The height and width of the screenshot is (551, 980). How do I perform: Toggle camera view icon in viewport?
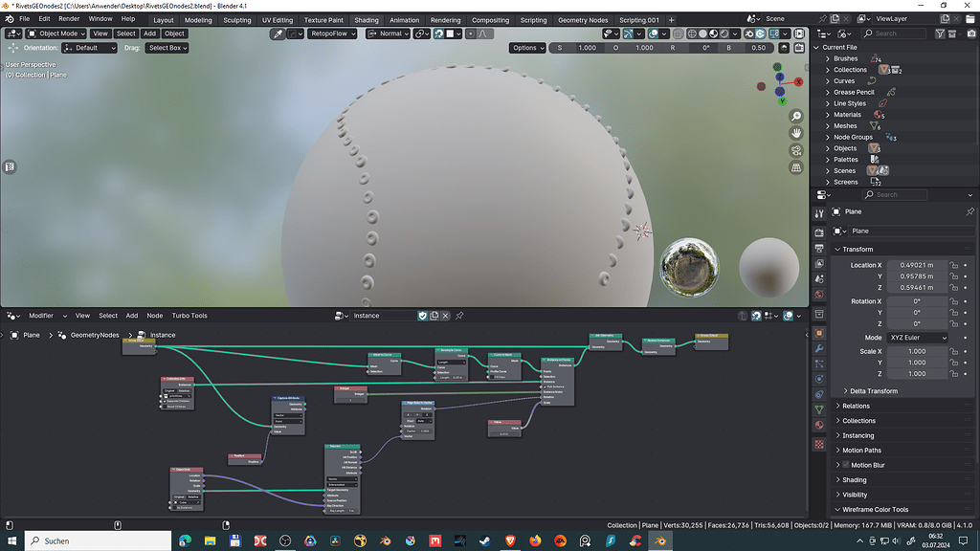[795, 150]
